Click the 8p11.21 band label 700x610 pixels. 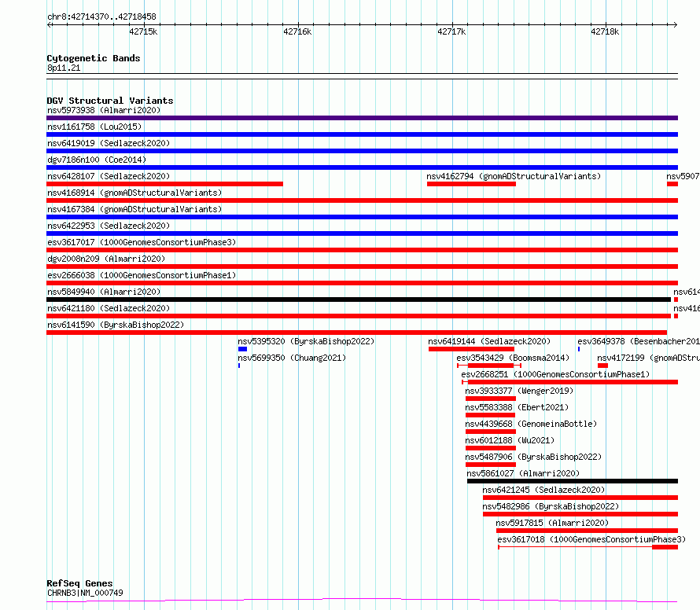tap(64, 68)
